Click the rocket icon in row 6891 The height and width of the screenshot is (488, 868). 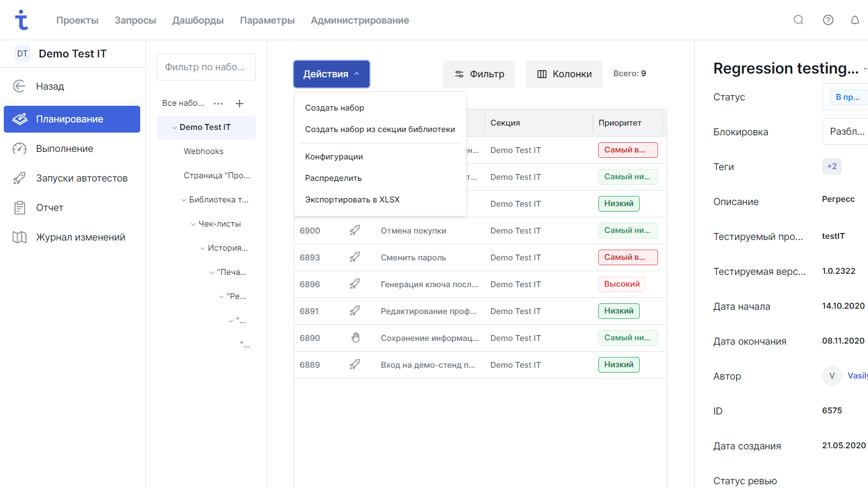[x=355, y=311]
